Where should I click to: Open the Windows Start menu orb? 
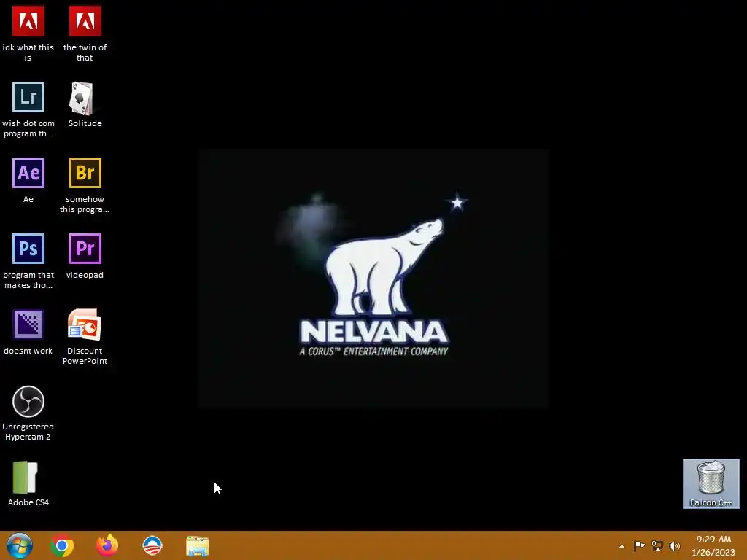[20, 545]
